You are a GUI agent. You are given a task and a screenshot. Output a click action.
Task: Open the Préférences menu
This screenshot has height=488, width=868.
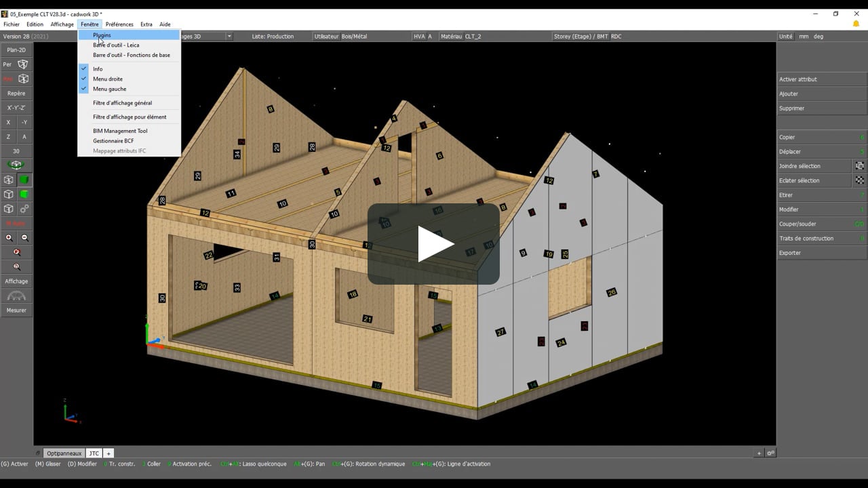pos(119,24)
